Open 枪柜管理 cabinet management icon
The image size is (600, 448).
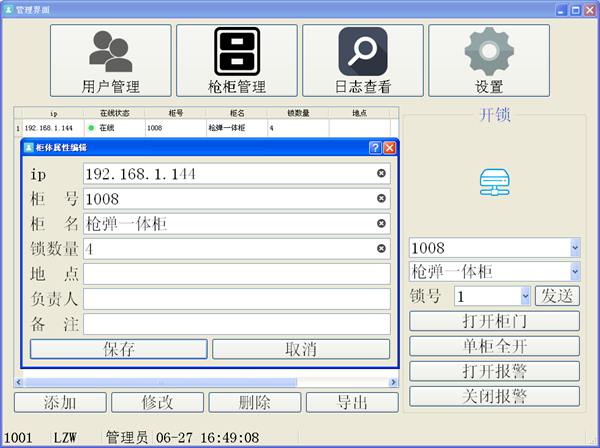[x=237, y=60]
